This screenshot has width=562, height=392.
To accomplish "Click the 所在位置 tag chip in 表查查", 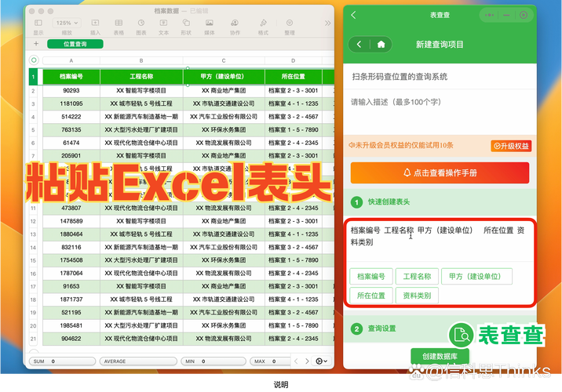I will coord(371,296).
